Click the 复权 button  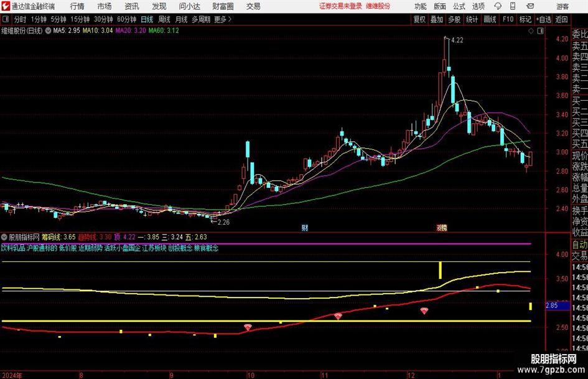419,19
